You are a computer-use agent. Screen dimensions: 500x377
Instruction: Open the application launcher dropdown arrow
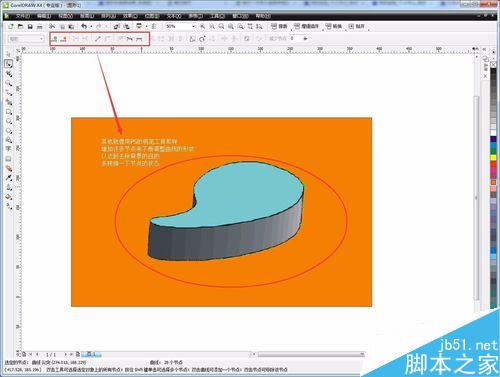(x=146, y=26)
